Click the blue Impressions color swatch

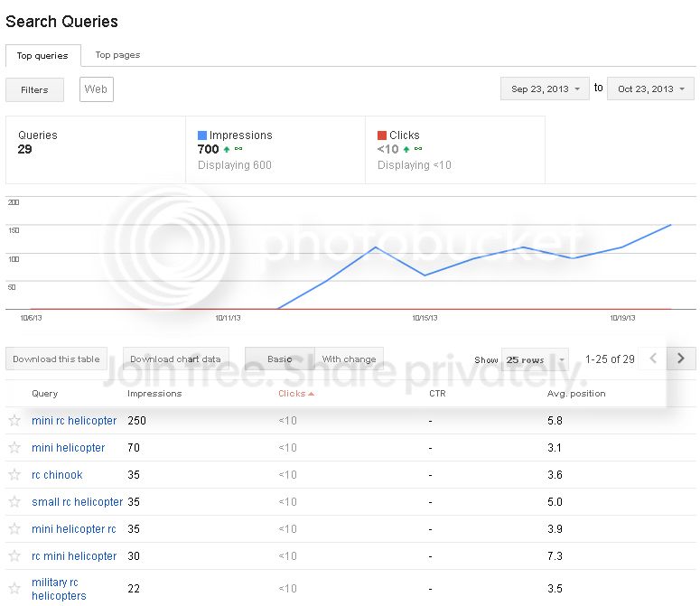click(x=201, y=135)
